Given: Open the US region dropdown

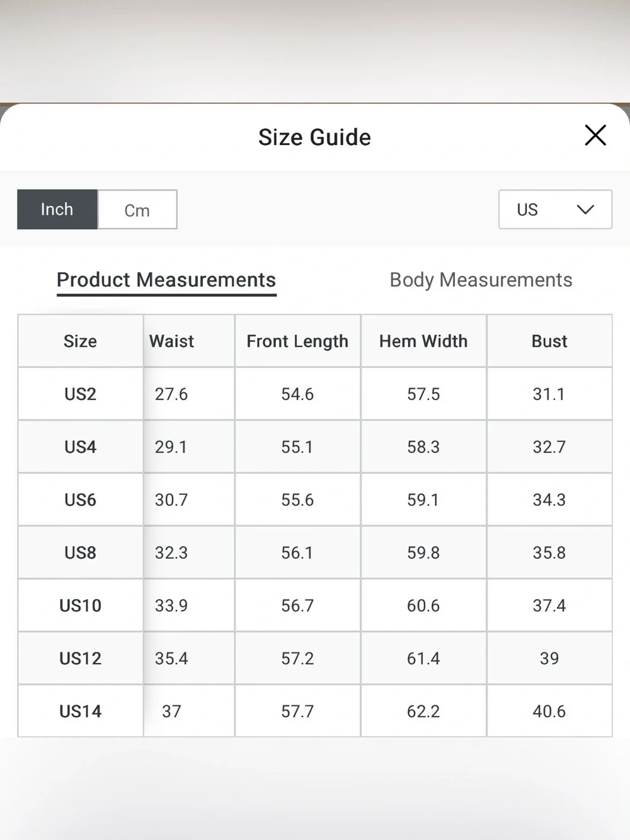Looking at the screenshot, I should click(x=555, y=209).
